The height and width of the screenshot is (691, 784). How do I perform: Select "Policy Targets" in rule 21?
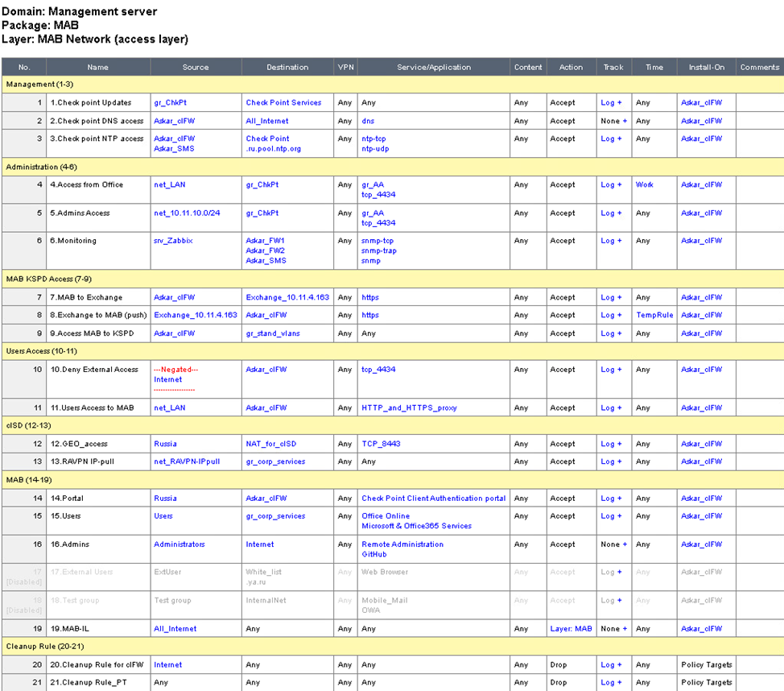(707, 682)
